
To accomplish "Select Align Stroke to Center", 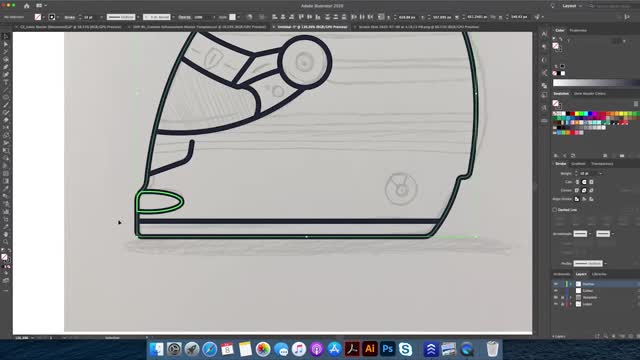I will tap(577, 199).
